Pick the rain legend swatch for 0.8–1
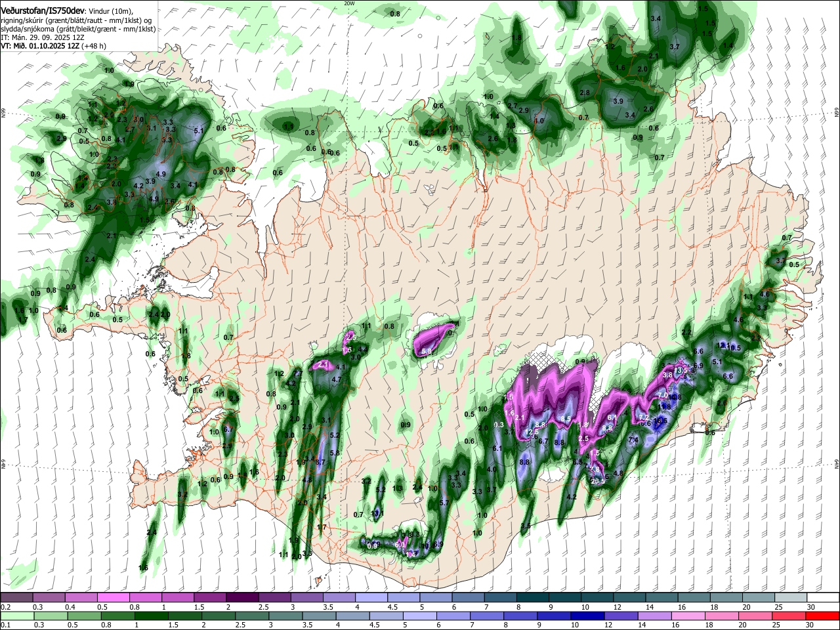840x630 pixels. point(117,616)
